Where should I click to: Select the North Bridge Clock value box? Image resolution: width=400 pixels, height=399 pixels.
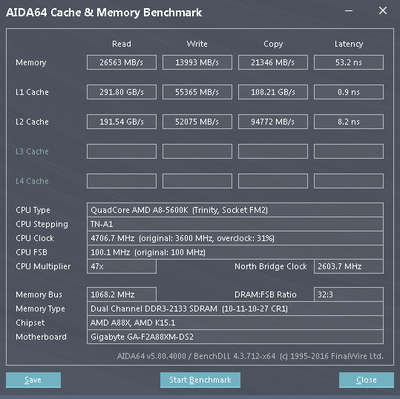pos(349,267)
